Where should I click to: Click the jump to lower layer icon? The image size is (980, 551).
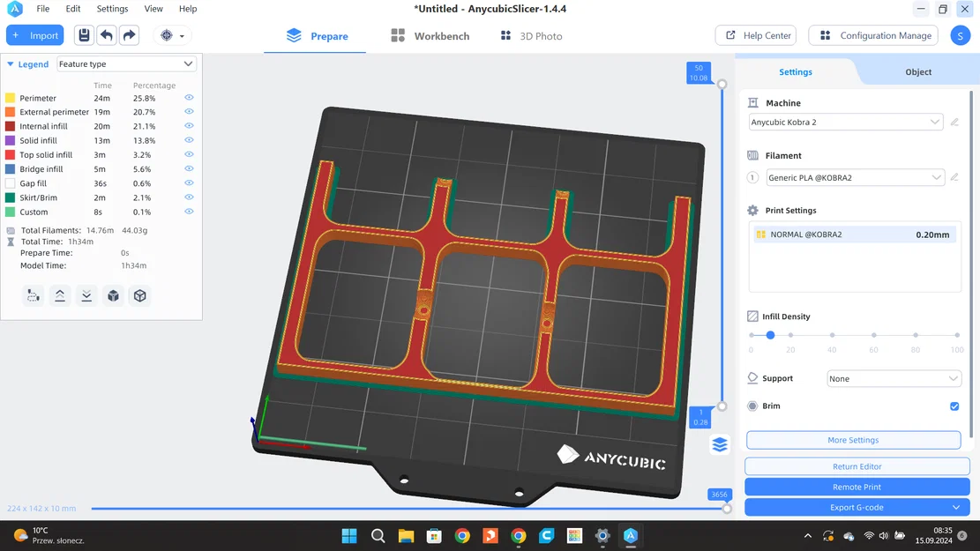pos(86,295)
